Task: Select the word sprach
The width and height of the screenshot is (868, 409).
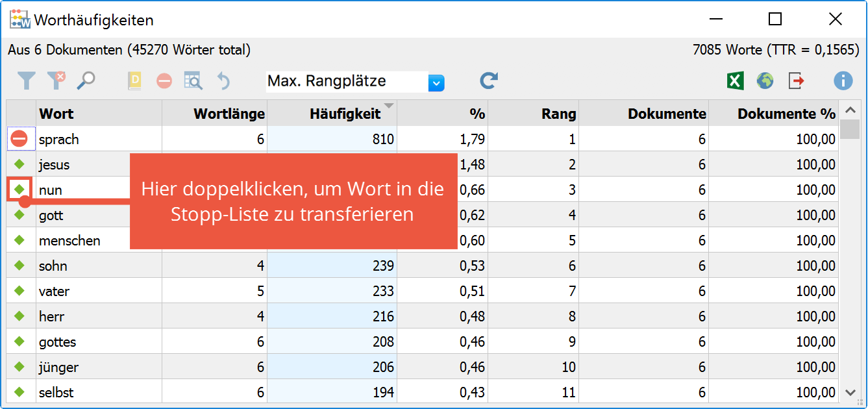Action: pos(59,139)
